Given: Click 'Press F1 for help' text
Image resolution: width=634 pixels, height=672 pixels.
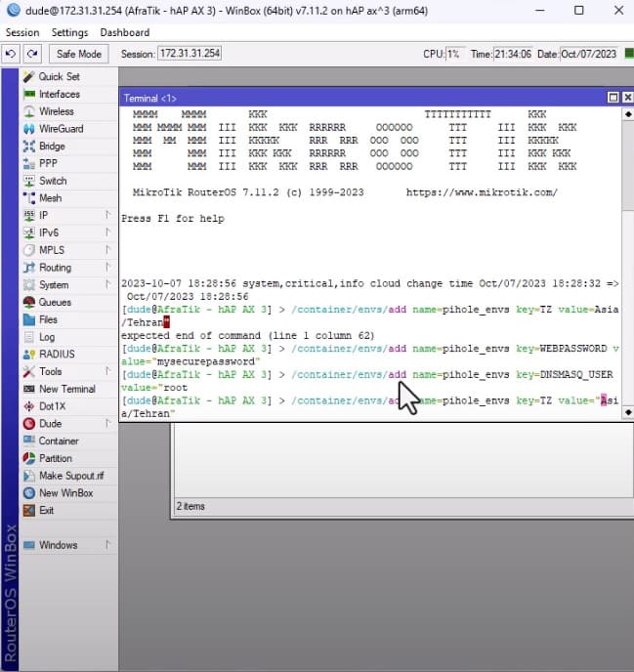Looking at the screenshot, I should [x=173, y=219].
